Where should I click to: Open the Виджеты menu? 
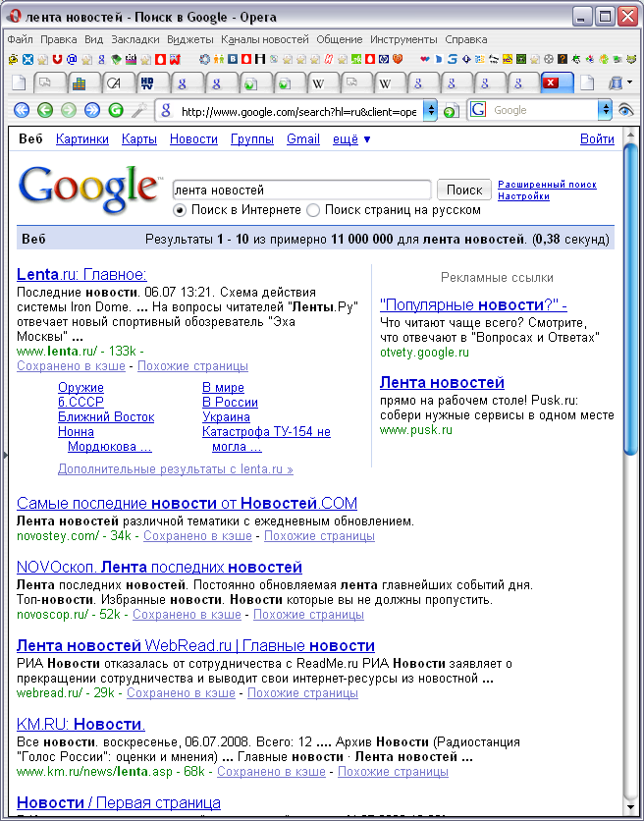tap(190, 39)
